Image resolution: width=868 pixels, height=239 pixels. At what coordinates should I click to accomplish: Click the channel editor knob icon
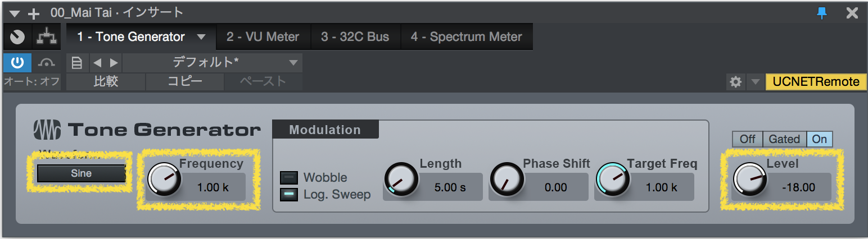pos(17,37)
